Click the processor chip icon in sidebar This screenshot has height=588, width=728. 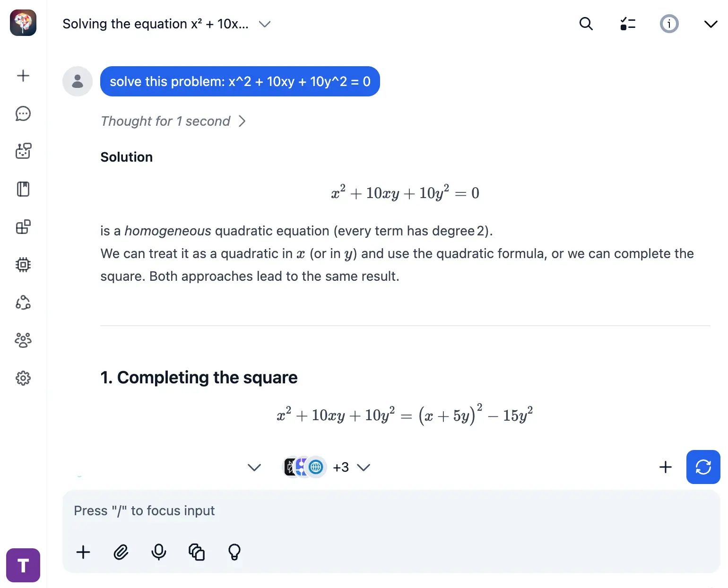tap(23, 265)
